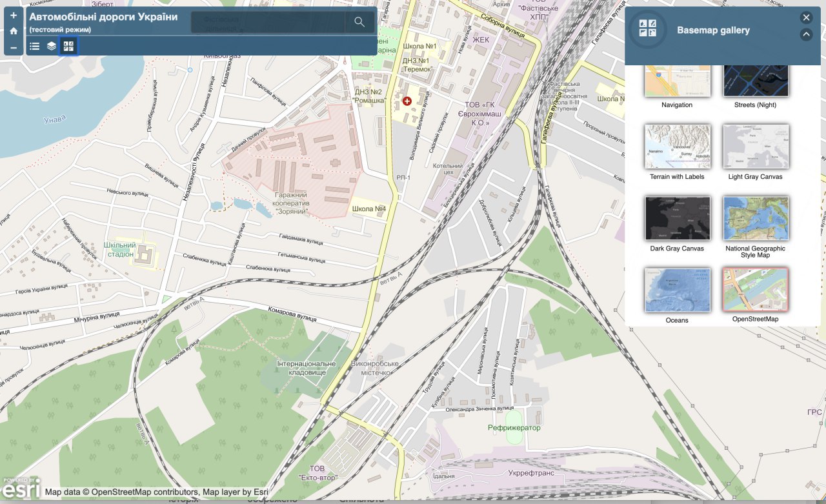826x504 pixels.
Task: Click the 'Котельний цех' map label
Action: coord(448,169)
